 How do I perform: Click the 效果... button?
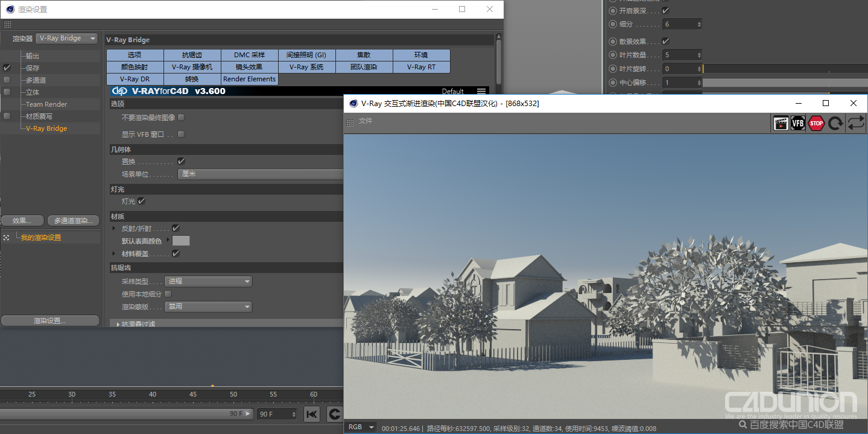pos(23,221)
